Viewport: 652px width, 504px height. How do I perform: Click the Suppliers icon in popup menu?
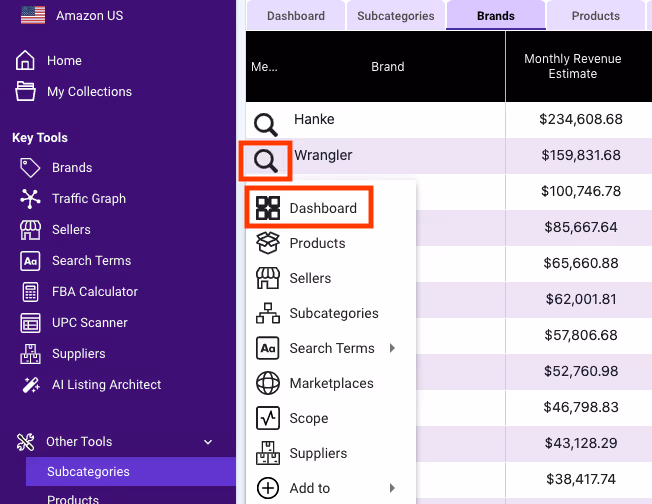point(268,453)
